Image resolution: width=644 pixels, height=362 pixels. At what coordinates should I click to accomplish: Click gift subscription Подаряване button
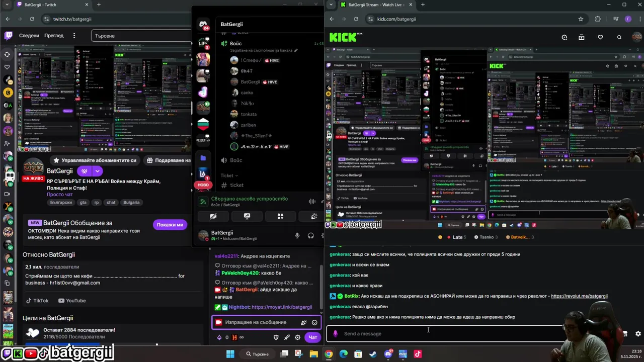(x=168, y=160)
